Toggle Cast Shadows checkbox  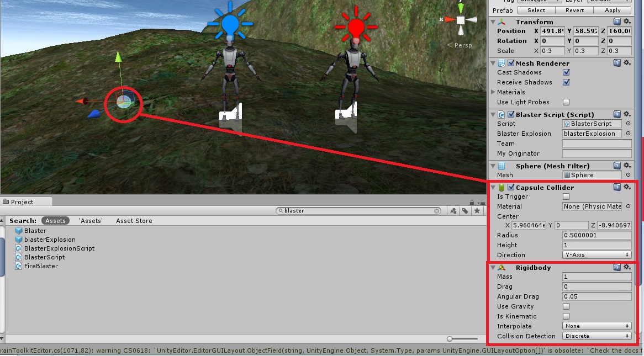click(566, 72)
